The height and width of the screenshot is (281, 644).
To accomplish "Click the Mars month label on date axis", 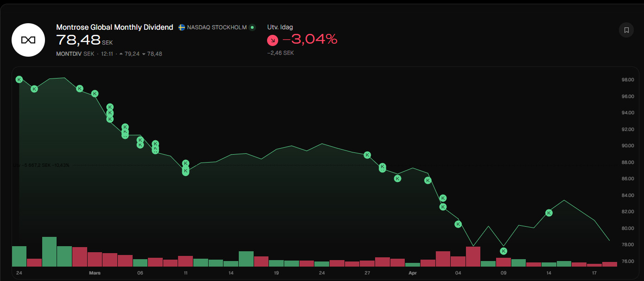I will [95, 273].
